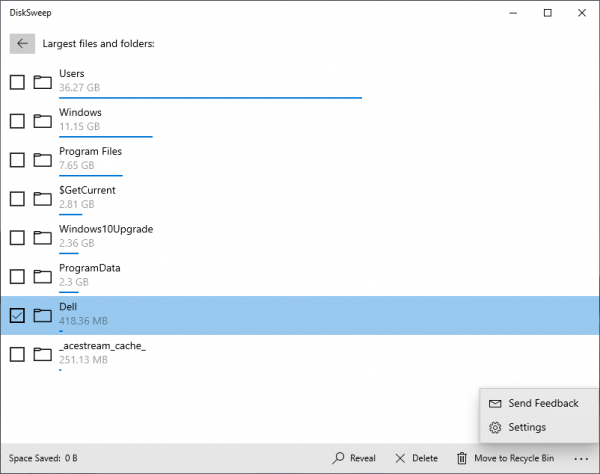600x474 pixels.
Task: Click the ProgramData folder icon
Action: coord(42,277)
